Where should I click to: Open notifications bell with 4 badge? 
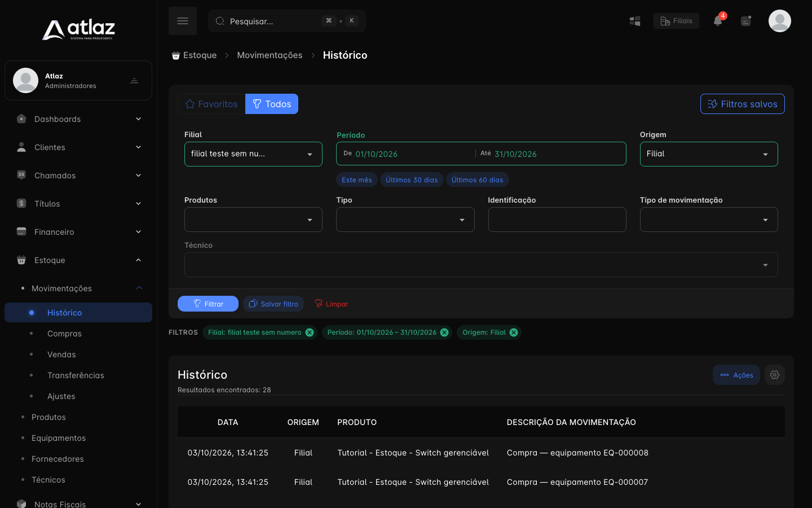point(718,21)
